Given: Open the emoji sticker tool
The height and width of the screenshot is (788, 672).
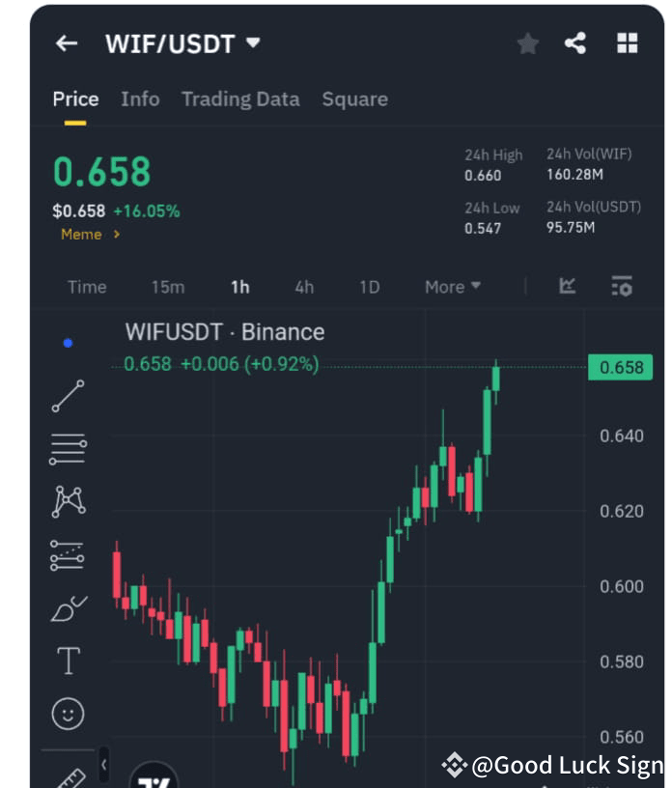Looking at the screenshot, I should pos(68,715).
